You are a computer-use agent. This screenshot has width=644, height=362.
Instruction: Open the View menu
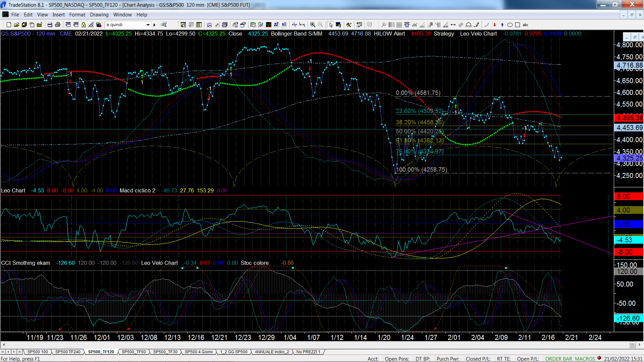43,15
